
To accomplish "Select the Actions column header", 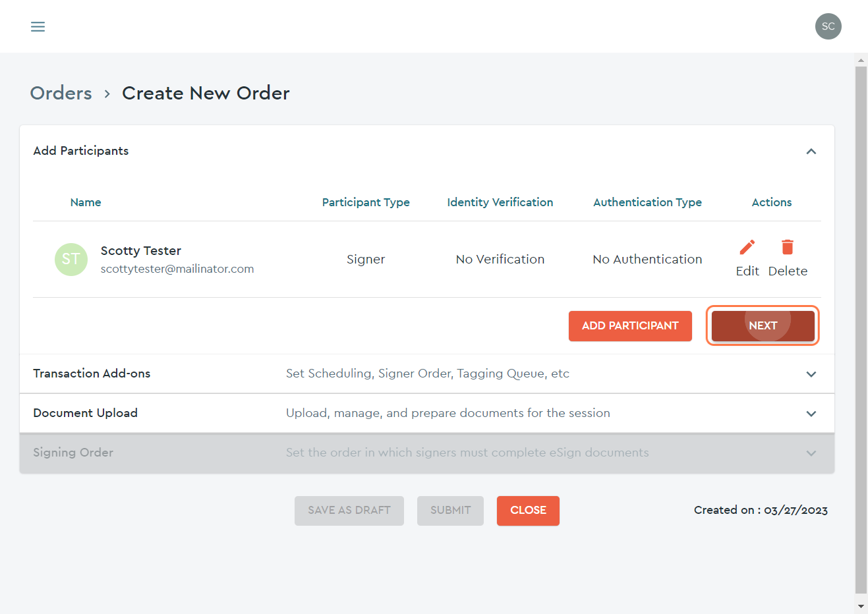I will (772, 202).
